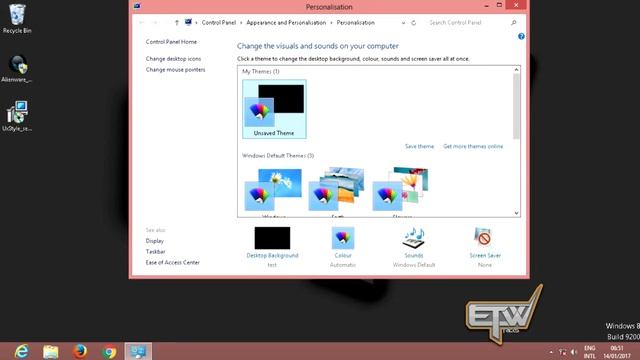Open the Display link under See also
The width and height of the screenshot is (640, 360).
(x=155, y=241)
